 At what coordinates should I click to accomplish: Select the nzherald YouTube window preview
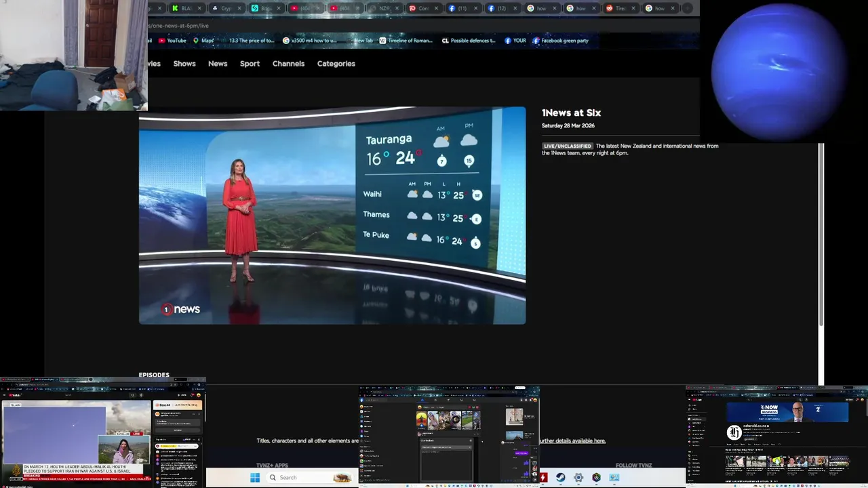tap(777, 436)
